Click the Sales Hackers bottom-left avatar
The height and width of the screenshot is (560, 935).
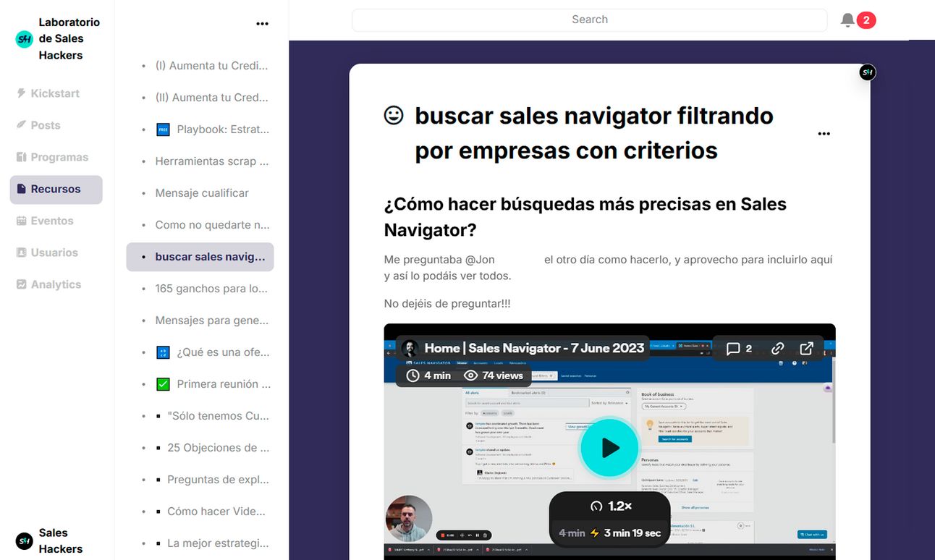(24, 541)
